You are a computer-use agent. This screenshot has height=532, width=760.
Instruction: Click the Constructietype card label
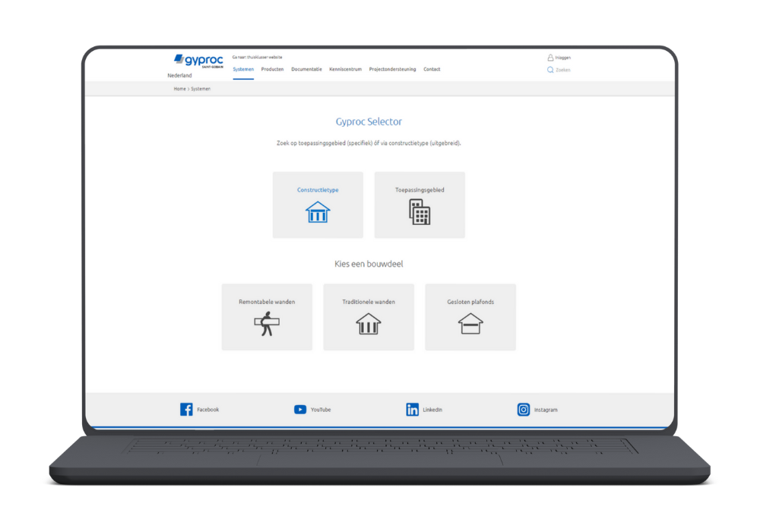318,190
